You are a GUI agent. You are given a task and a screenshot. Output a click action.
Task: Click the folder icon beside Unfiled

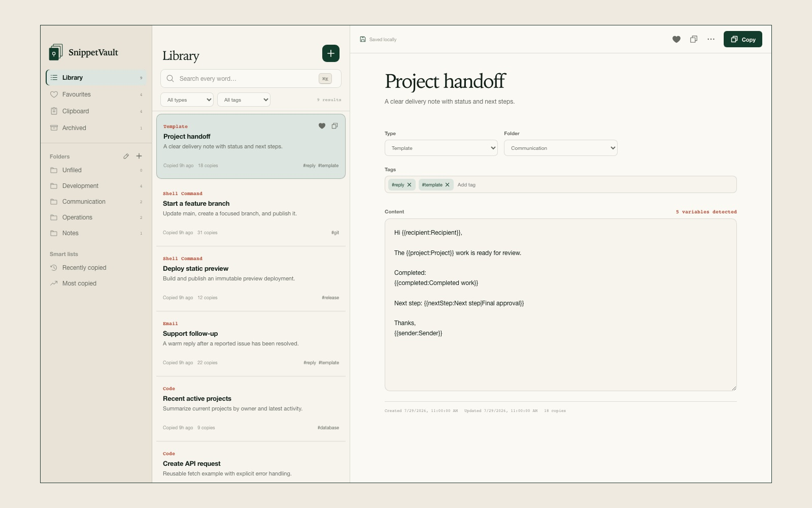(54, 170)
